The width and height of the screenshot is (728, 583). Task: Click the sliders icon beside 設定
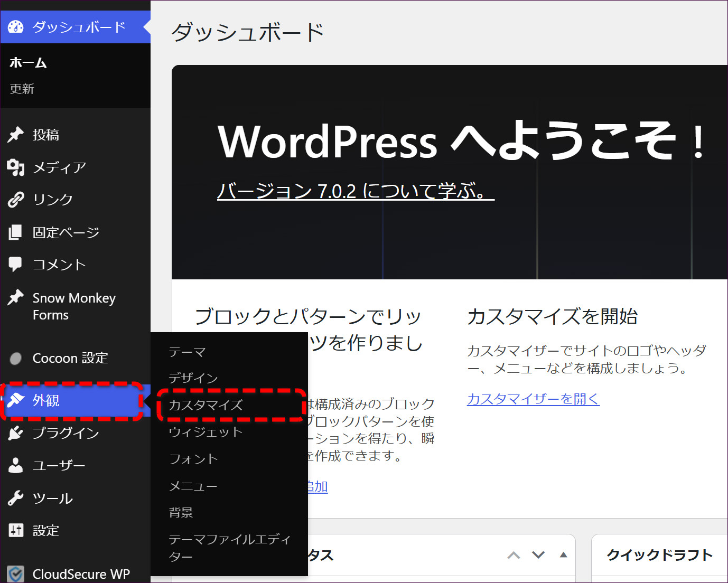(x=16, y=530)
